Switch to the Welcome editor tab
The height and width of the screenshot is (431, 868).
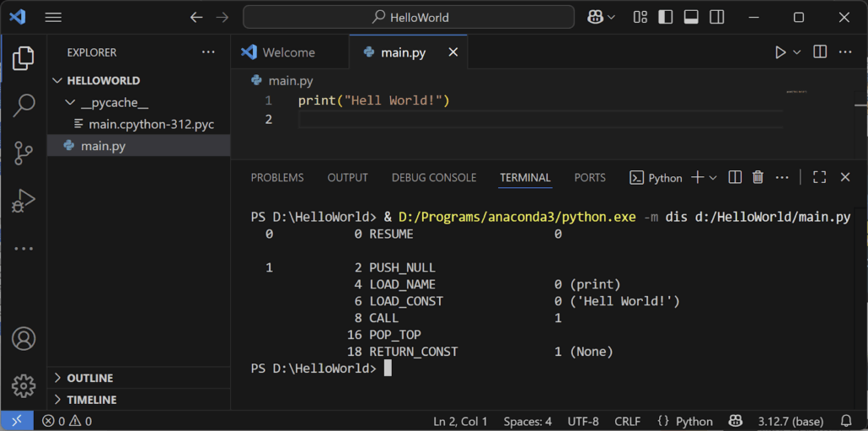[x=288, y=52]
